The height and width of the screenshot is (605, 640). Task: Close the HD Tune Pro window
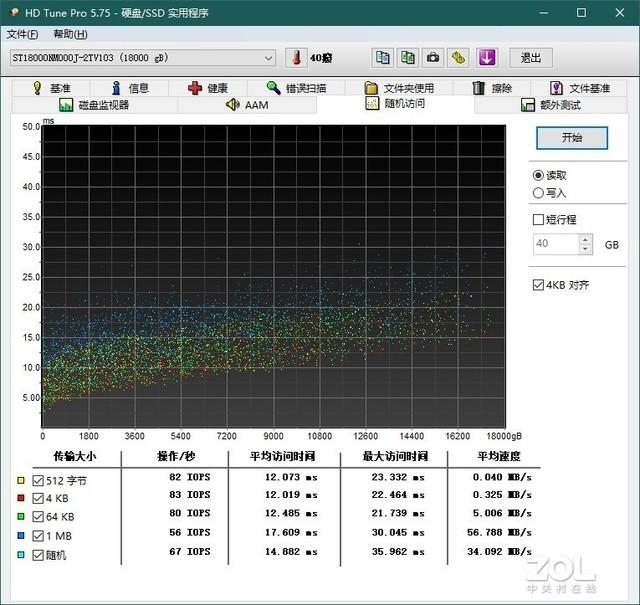point(620,13)
